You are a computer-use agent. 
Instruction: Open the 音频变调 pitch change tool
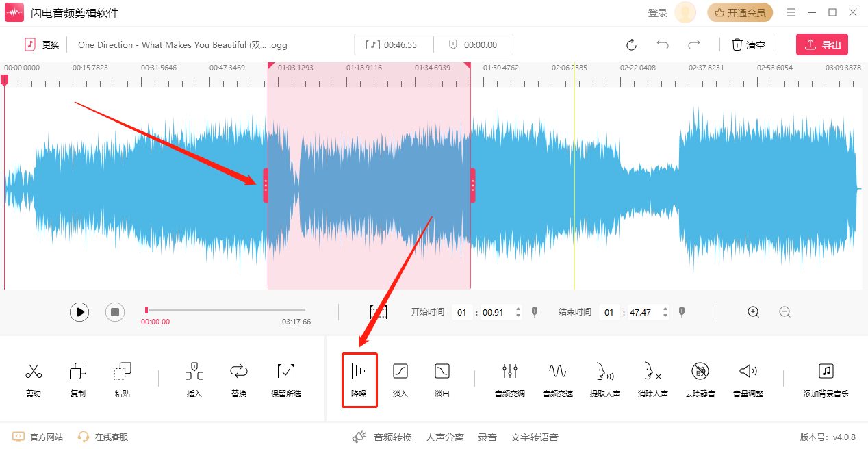click(x=510, y=379)
